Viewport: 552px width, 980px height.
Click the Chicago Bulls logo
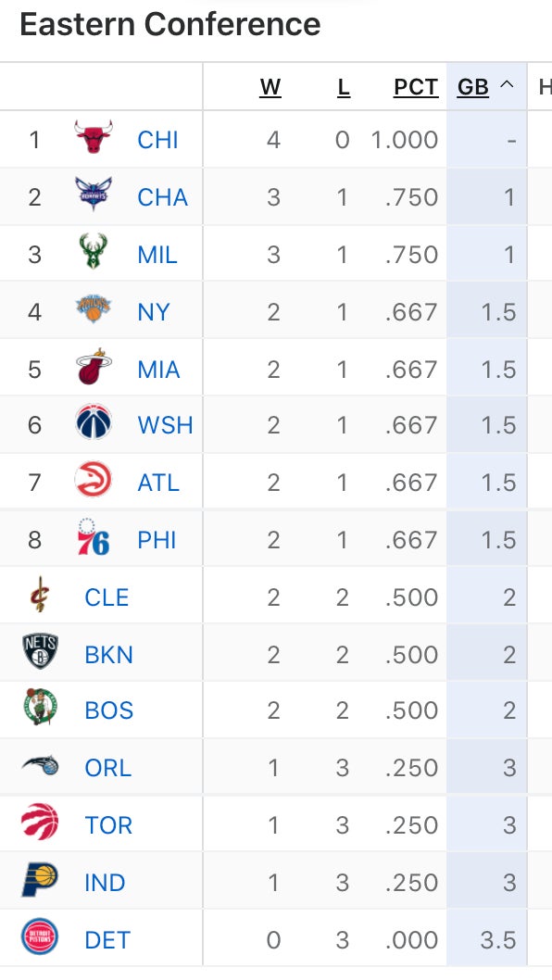pyautogui.click(x=94, y=137)
